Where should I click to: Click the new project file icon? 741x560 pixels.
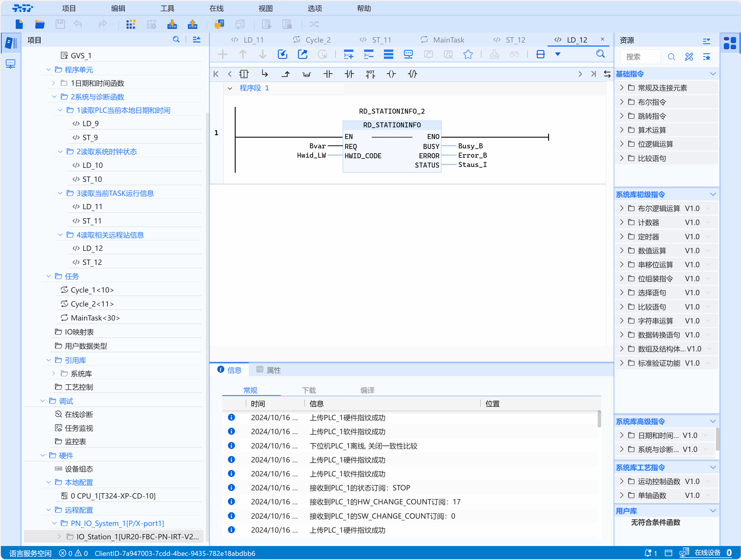[x=19, y=24]
